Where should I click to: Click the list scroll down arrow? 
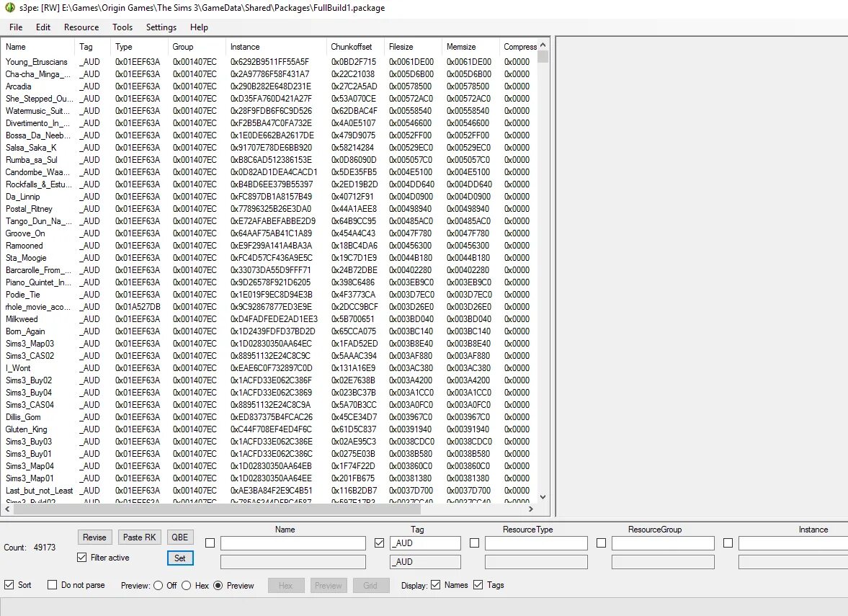543,497
